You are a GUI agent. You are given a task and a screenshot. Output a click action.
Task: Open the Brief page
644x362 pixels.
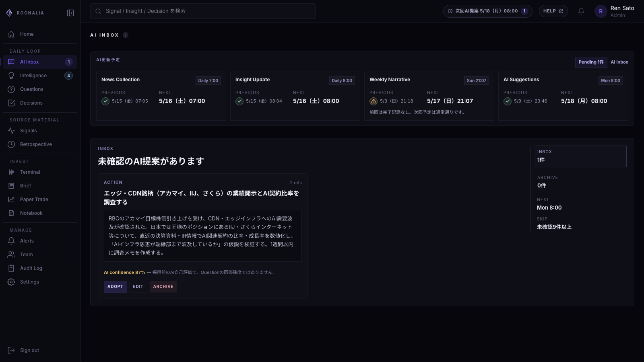[x=40, y=186]
